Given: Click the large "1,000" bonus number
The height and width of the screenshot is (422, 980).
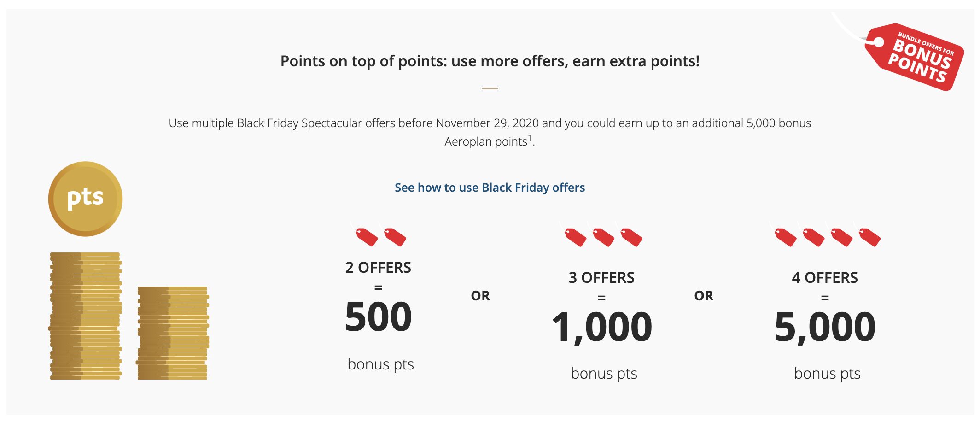Looking at the screenshot, I should point(601,327).
